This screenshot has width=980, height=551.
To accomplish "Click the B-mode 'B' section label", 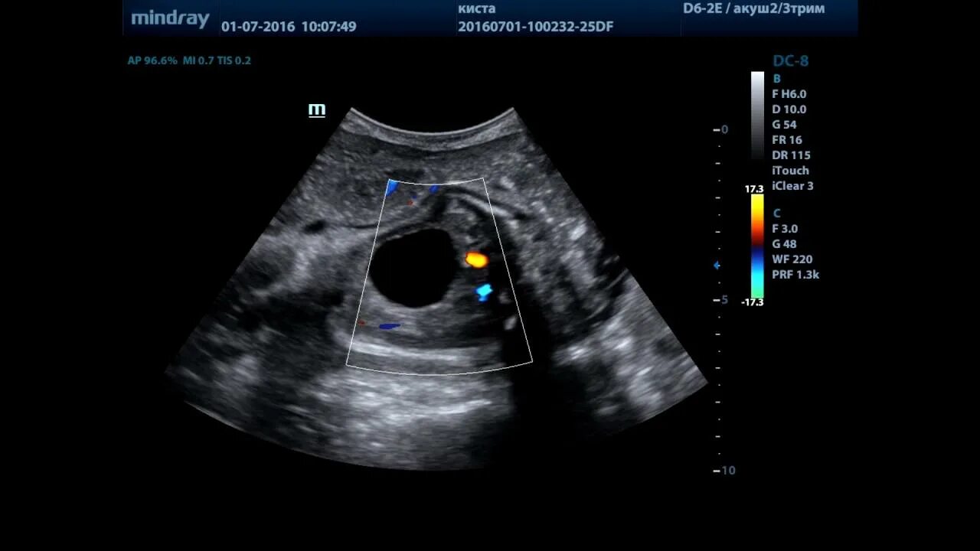I will pos(777,78).
